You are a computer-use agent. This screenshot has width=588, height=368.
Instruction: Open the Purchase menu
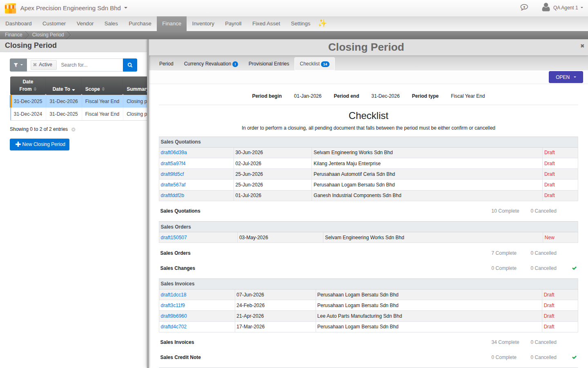click(140, 24)
